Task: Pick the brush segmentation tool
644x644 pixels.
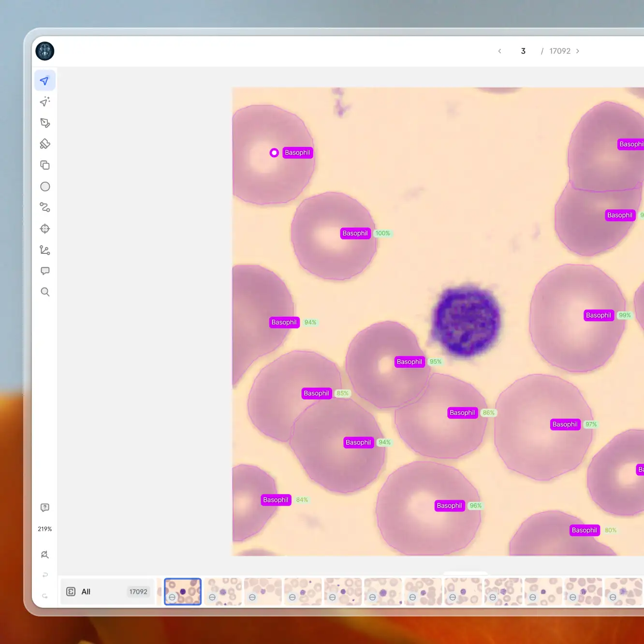Action: point(44,144)
